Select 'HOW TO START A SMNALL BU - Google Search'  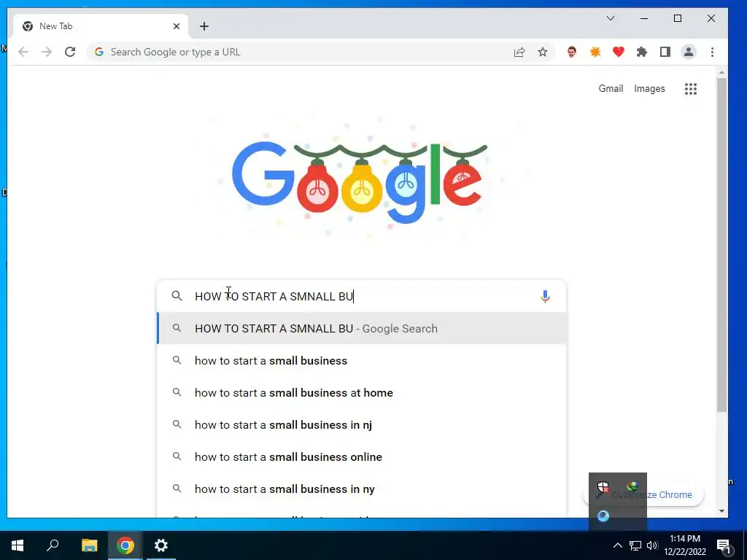(362, 329)
